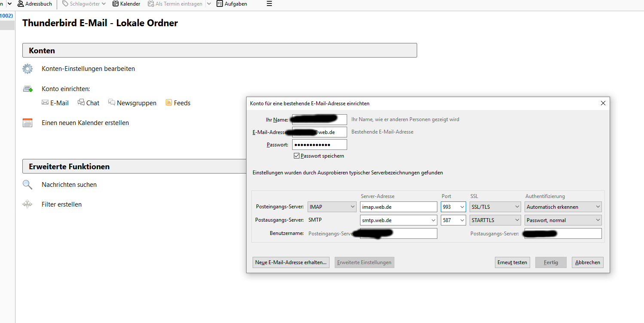Open the hamburger application menu
The image size is (644, 323).
[269, 4]
